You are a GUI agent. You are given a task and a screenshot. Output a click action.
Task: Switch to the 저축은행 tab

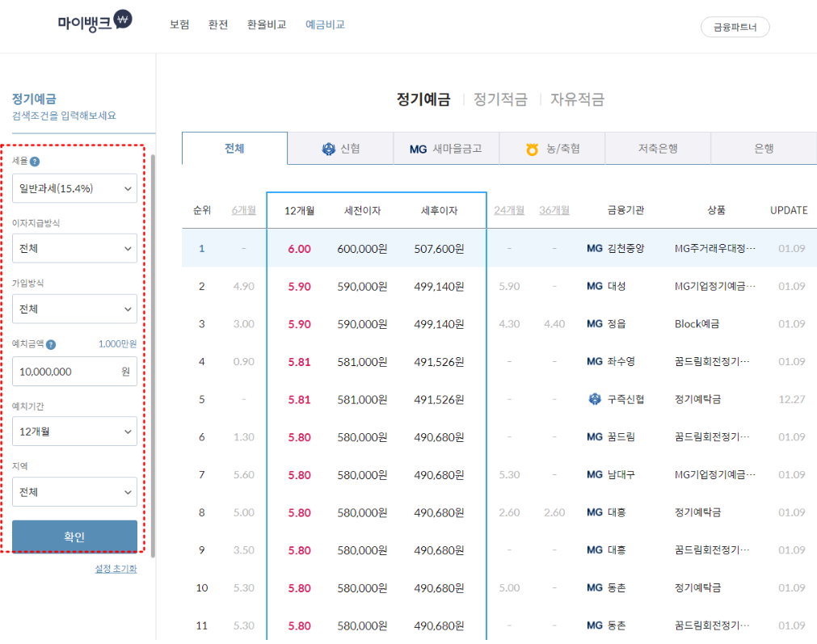click(x=658, y=149)
